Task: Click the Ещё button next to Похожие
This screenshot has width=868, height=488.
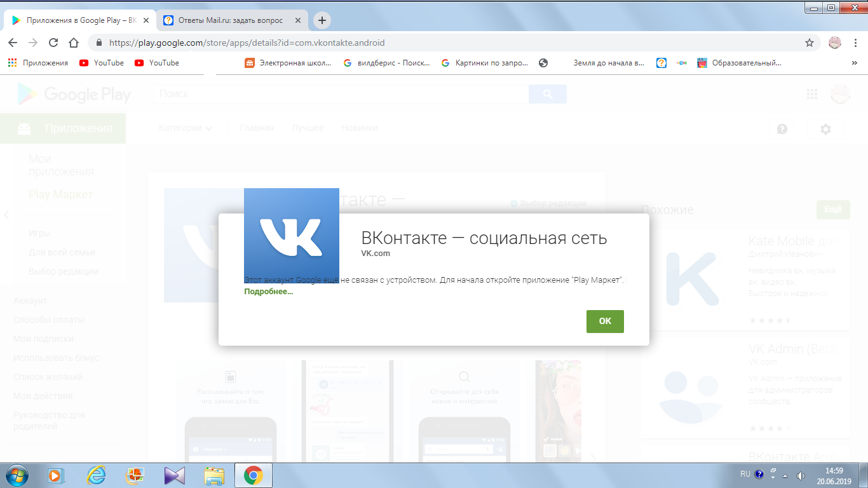Action: click(x=833, y=210)
